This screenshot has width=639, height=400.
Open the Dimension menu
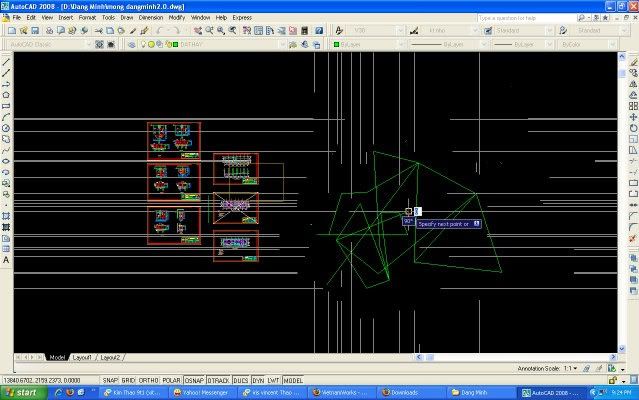(151, 18)
